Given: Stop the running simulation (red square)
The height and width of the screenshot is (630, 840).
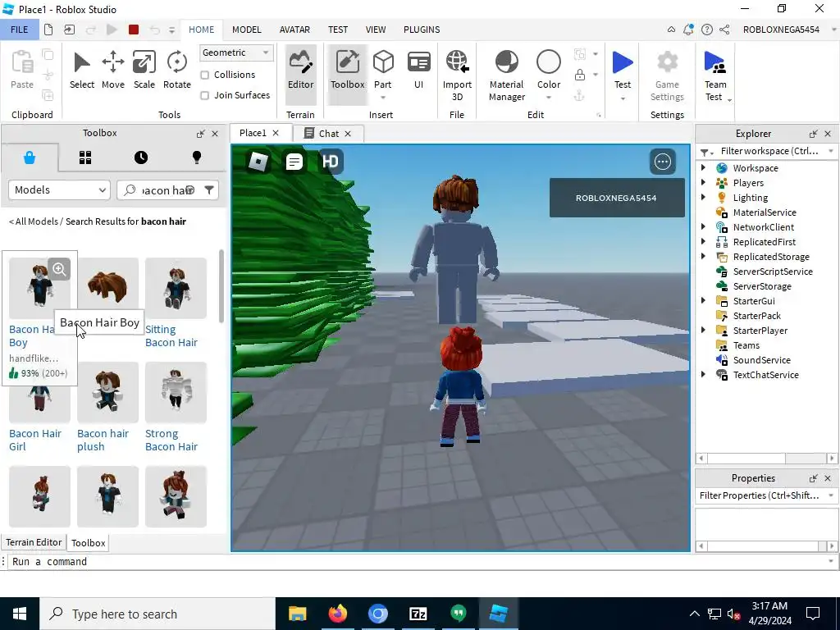Looking at the screenshot, I should click(134, 30).
